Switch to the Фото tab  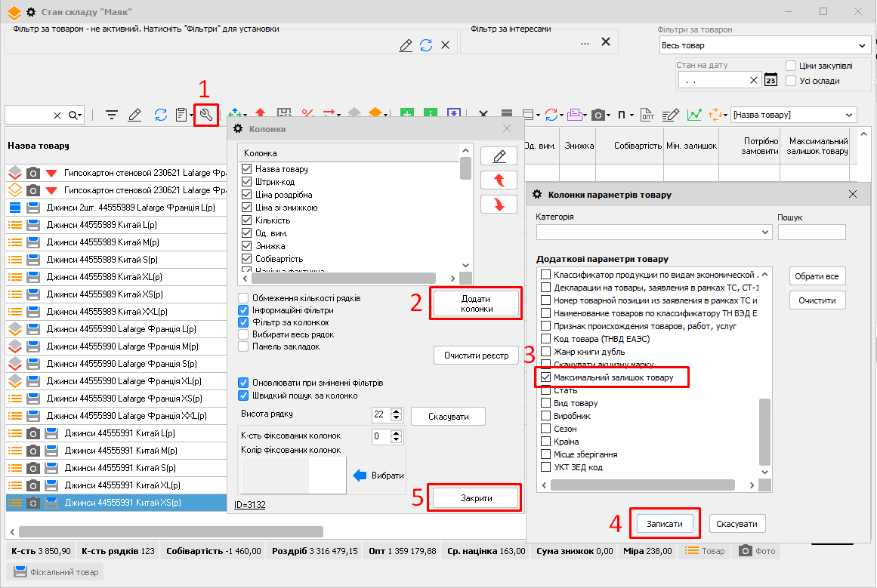point(757,551)
